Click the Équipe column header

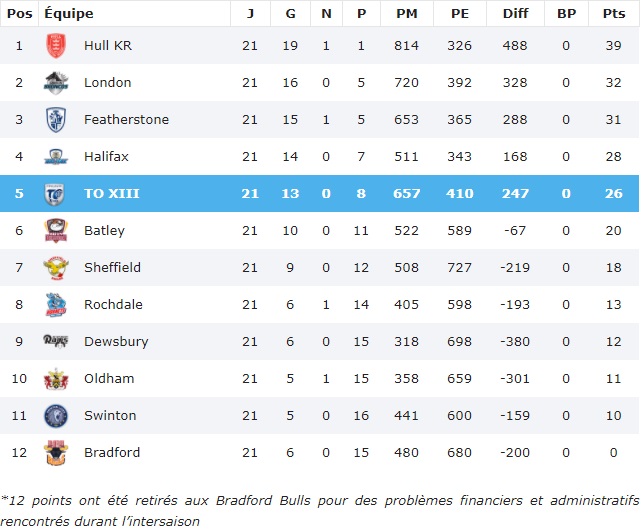click(x=69, y=13)
